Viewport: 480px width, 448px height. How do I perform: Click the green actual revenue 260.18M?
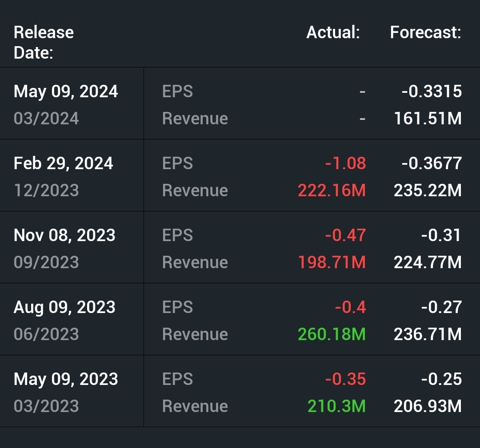point(332,334)
